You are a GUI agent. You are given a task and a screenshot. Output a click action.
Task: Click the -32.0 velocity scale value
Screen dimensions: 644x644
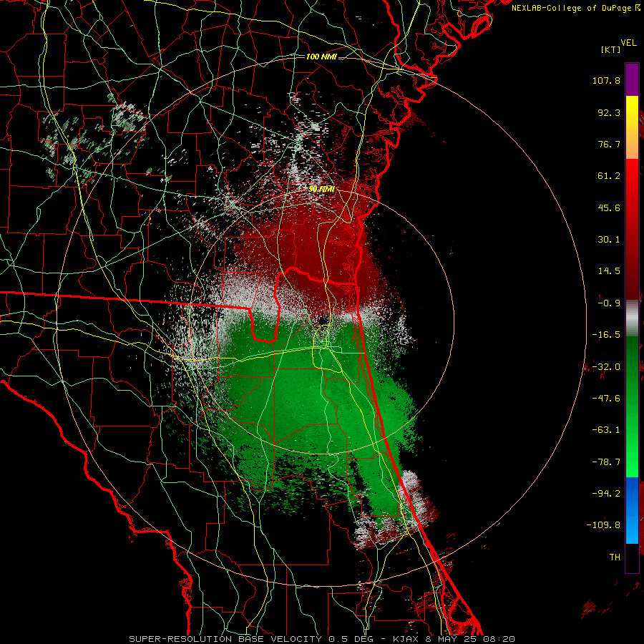pos(606,367)
